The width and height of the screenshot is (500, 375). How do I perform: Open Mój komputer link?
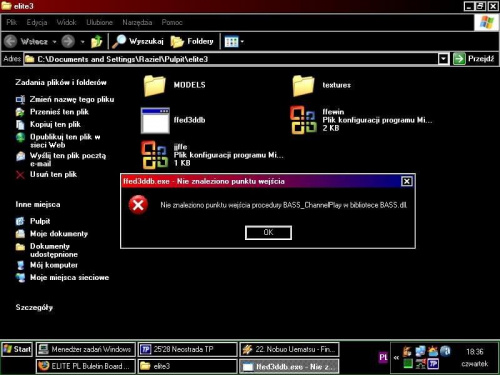pos(54,265)
